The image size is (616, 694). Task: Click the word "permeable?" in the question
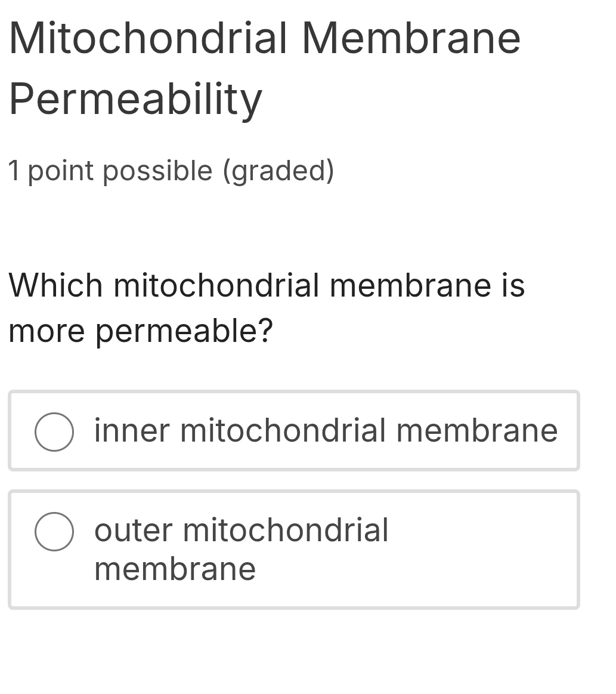point(184,331)
